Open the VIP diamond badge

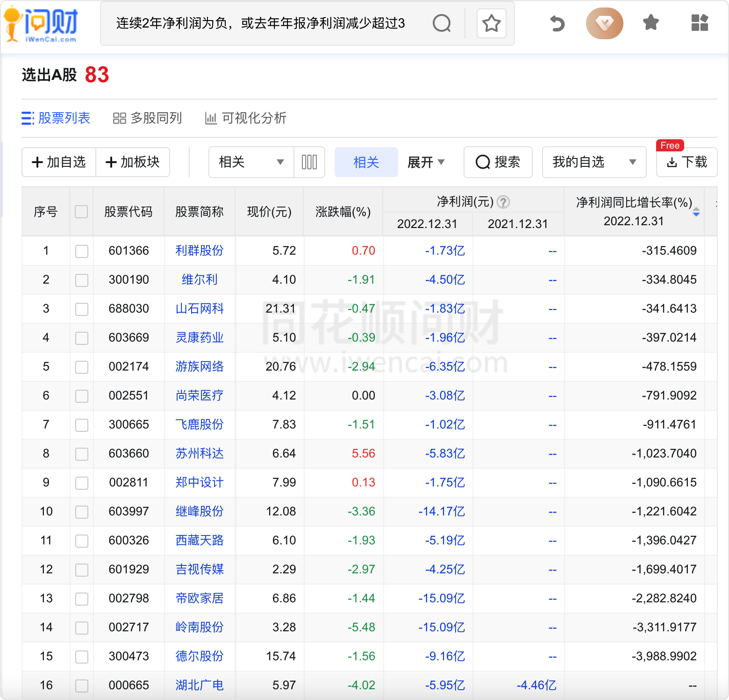(604, 23)
